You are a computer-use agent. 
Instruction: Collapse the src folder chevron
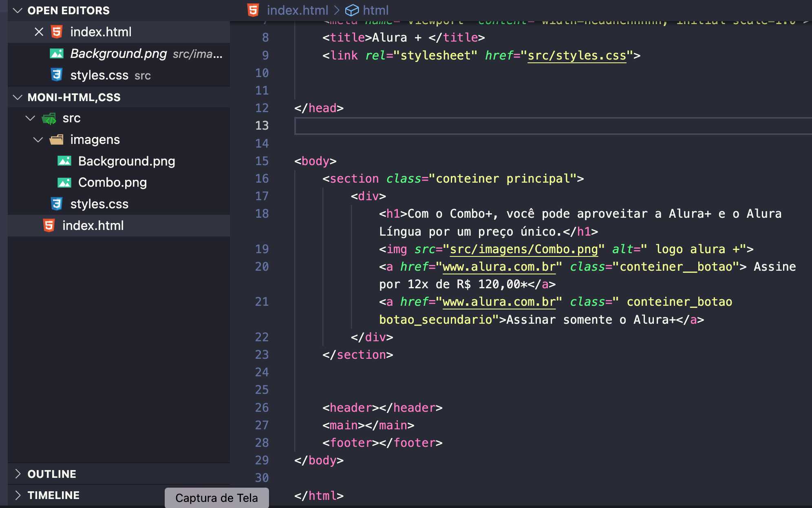(30, 118)
